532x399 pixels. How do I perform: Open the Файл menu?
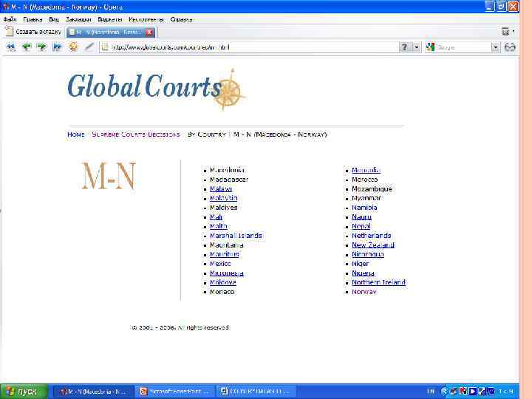click(x=10, y=19)
